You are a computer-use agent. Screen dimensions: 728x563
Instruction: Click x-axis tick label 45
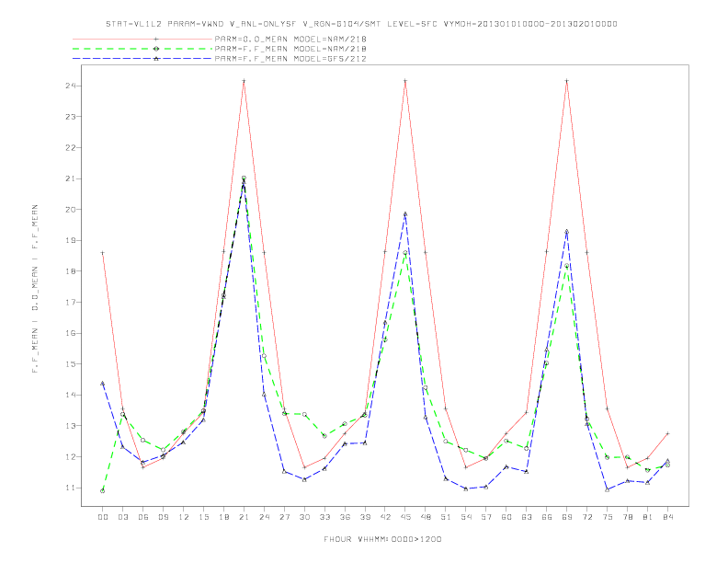click(x=405, y=517)
